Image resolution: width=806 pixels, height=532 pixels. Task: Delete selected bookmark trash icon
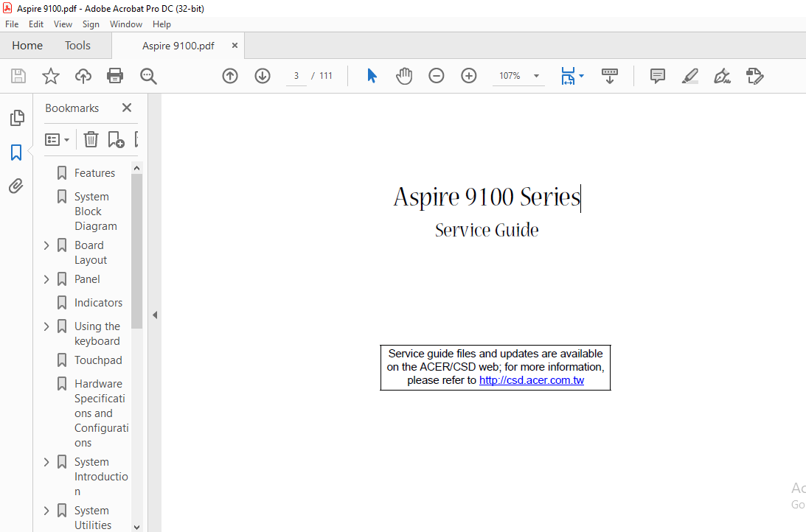pyautogui.click(x=91, y=139)
